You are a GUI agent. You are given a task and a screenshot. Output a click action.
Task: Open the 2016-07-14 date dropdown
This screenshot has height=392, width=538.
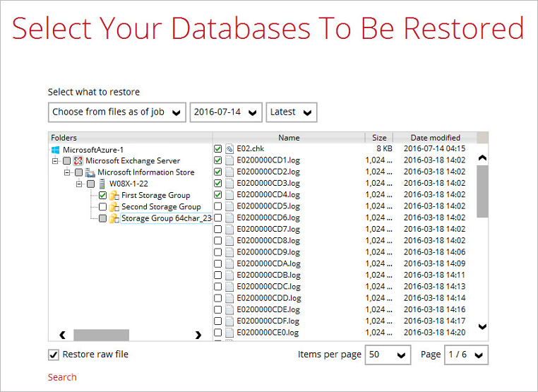225,112
